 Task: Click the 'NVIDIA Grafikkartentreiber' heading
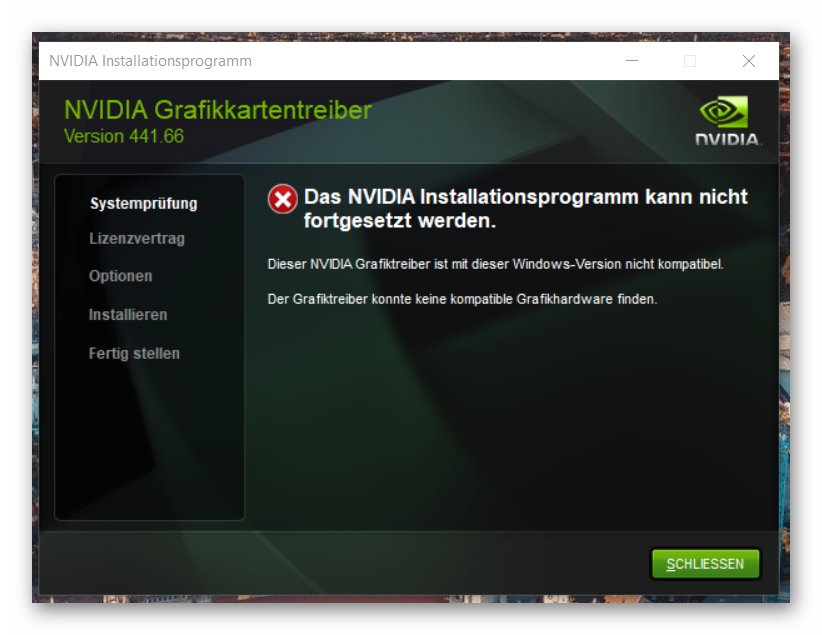218,110
